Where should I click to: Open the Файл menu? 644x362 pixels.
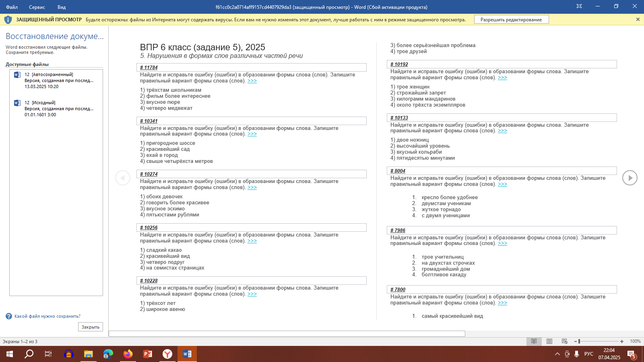pyautogui.click(x=12, y=7)
